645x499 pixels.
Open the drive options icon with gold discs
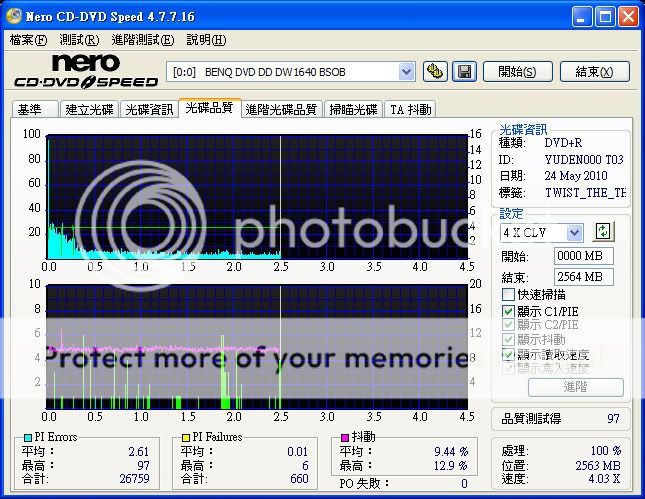pyautogui.click(x=435, y=72)
